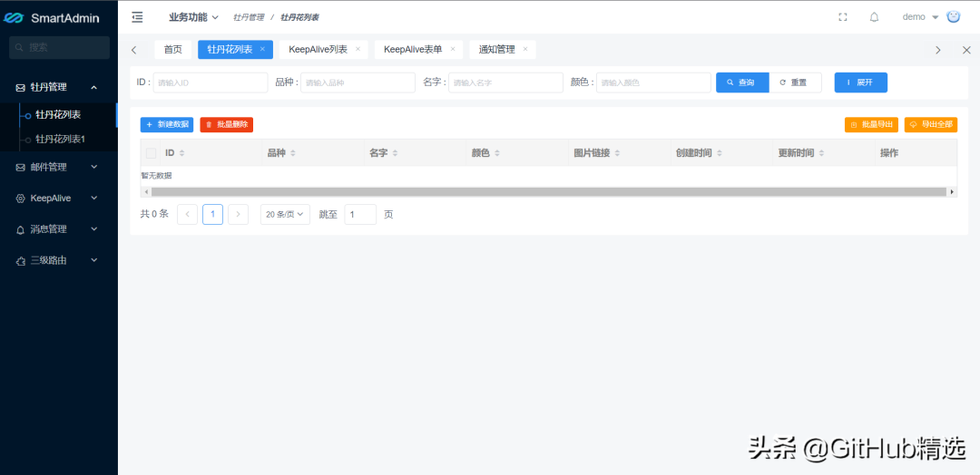Click the 展开 expand button

pyautogui.click(x=860, y=82)
